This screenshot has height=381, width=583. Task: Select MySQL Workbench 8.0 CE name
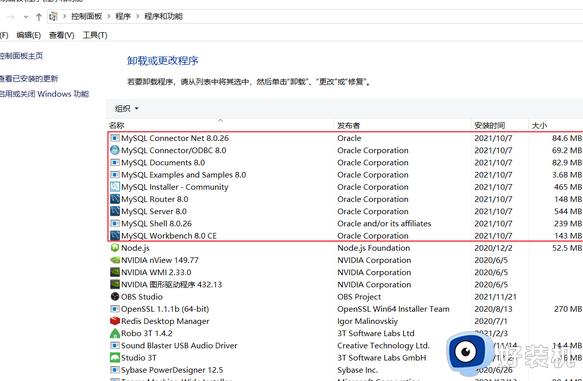click(x=169, y=236)
